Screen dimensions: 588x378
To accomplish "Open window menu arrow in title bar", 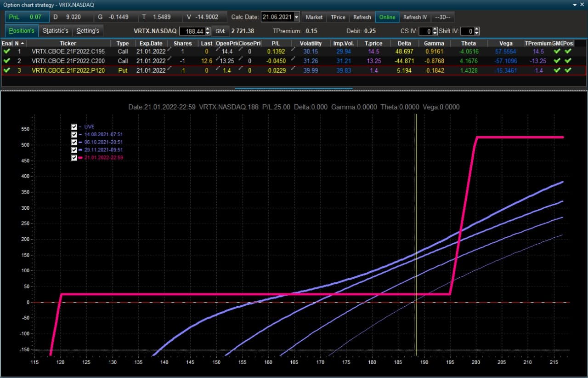I will click(576, 5).
